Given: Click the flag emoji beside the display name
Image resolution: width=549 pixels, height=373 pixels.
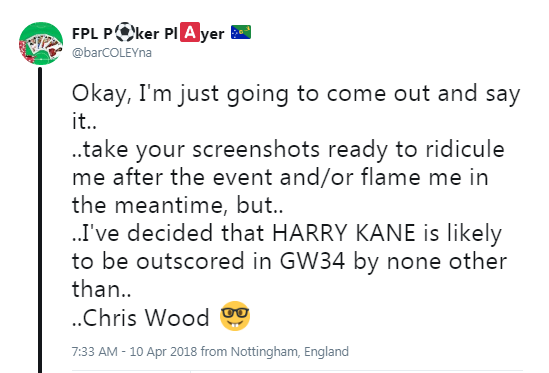Looking at the screenshot, I should click(241, 32).
